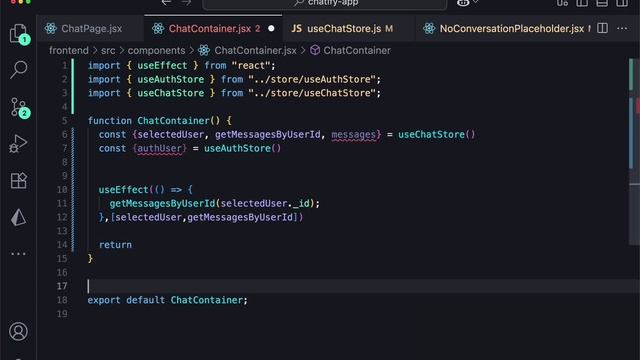Click the frontend breadcrumb
Viewport: 640px width, 360px height.
(69, 51)
